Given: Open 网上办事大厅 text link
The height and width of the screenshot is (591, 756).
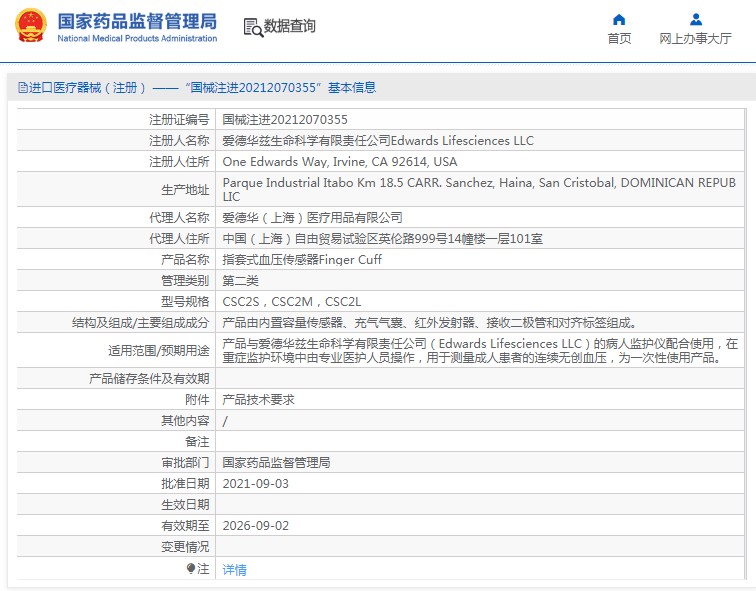Looking at the screenshot, I should click(x=695, y=39).
